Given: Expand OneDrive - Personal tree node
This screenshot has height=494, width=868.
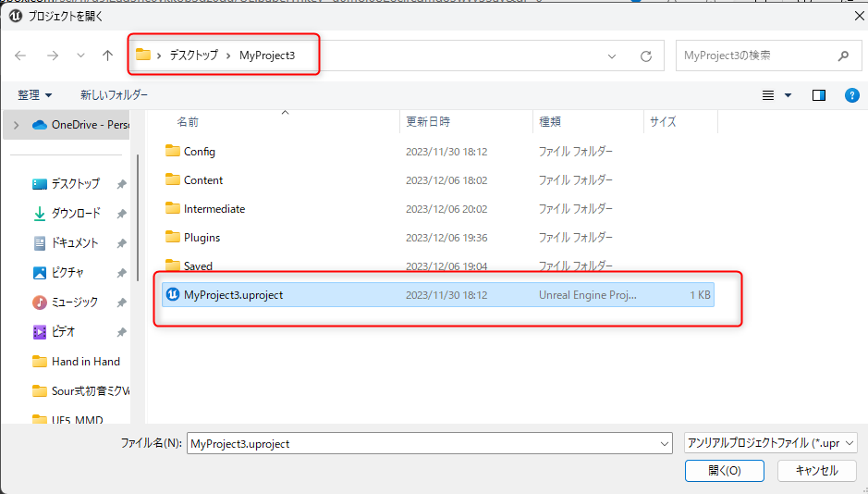Looking at the screenshot, I should (16, 125).
